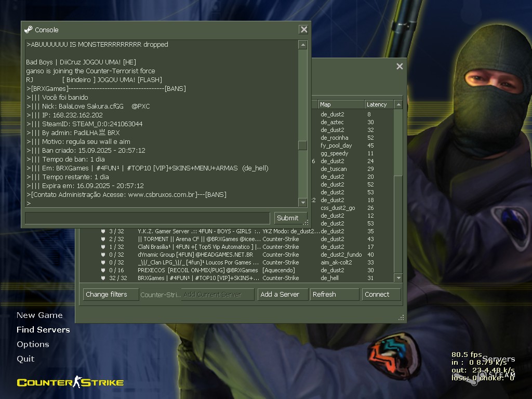
Task: Click the Counter-Strike logo
Action: point(70,382)
